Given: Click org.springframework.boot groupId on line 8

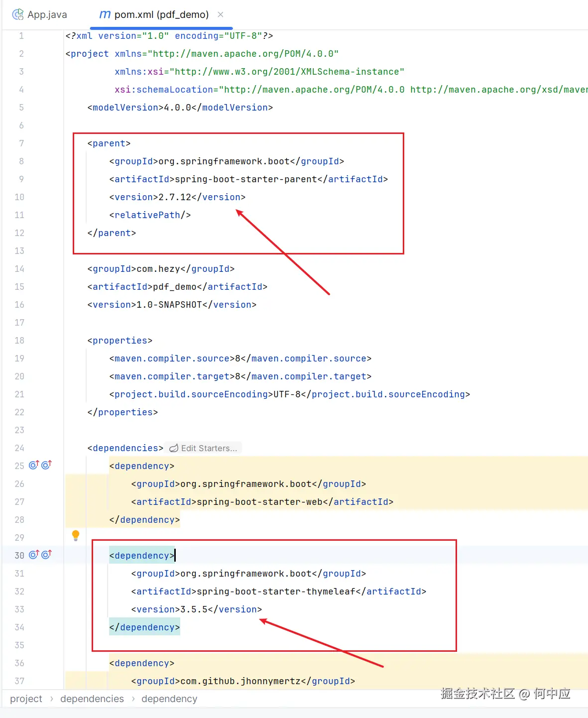Looking at the screenshot, I should click(224, 161).
